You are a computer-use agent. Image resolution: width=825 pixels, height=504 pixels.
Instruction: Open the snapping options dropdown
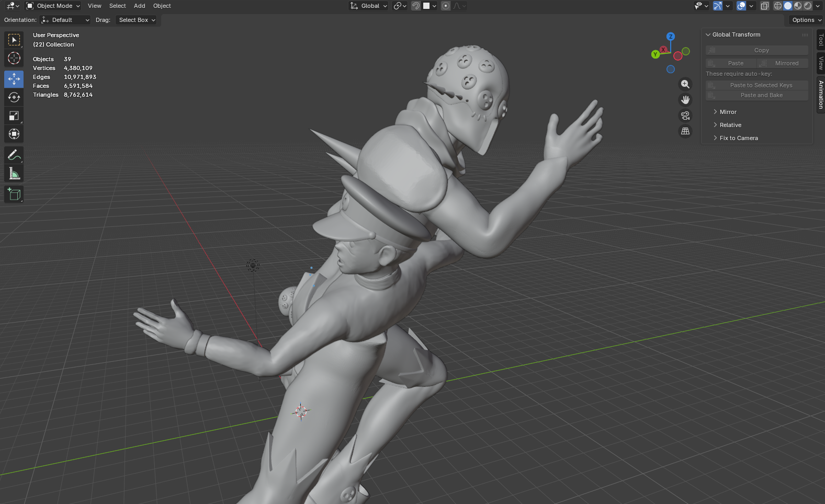tap(430, 6)
